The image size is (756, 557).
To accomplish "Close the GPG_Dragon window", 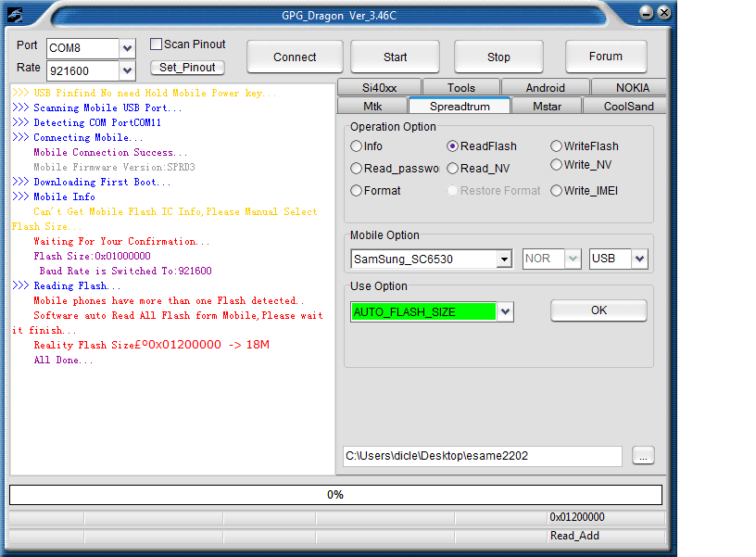I will [664, 12].
